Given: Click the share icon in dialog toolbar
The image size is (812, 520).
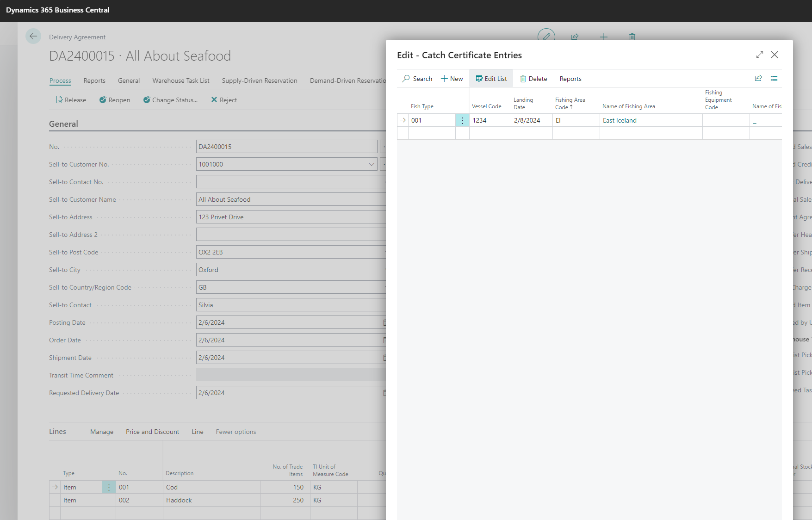Looking at the screenshot, I should [x=758, y=79].
